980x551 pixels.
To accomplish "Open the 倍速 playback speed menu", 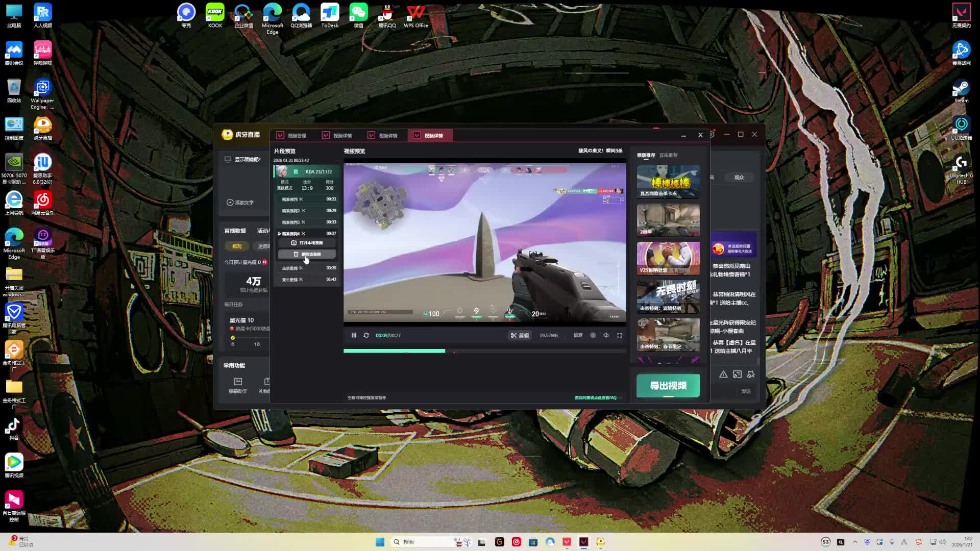I will coord(578,335).
